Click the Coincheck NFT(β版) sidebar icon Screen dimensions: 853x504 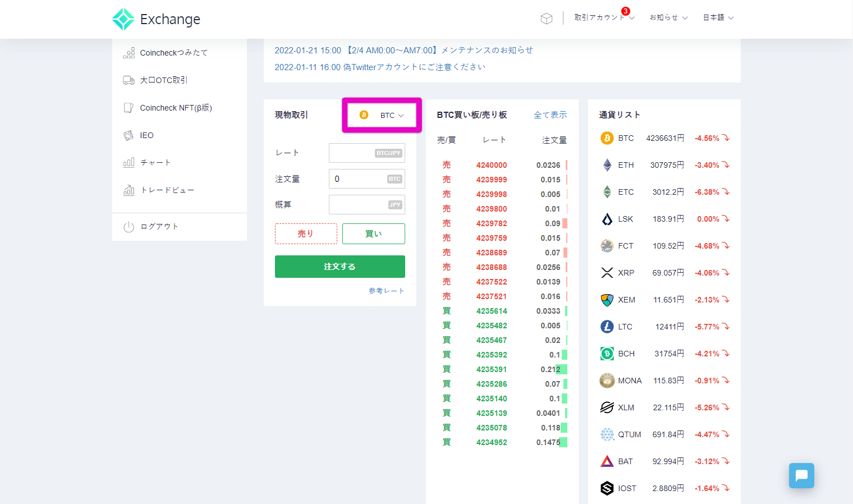(128, 107)
